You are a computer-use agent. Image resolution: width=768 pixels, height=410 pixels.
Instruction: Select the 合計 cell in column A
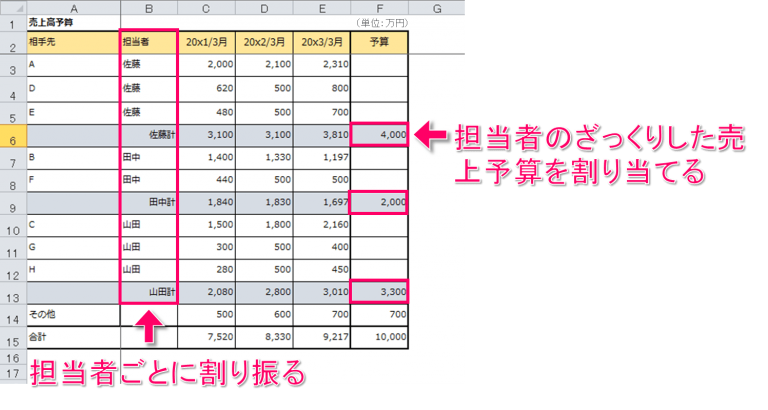(x=72, y=338)
